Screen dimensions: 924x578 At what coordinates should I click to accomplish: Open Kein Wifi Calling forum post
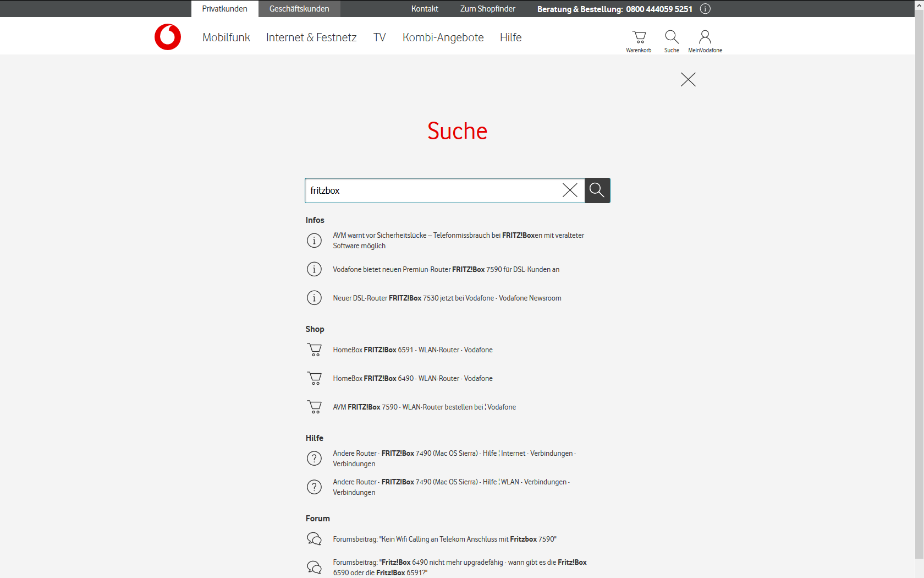[444, 539]
